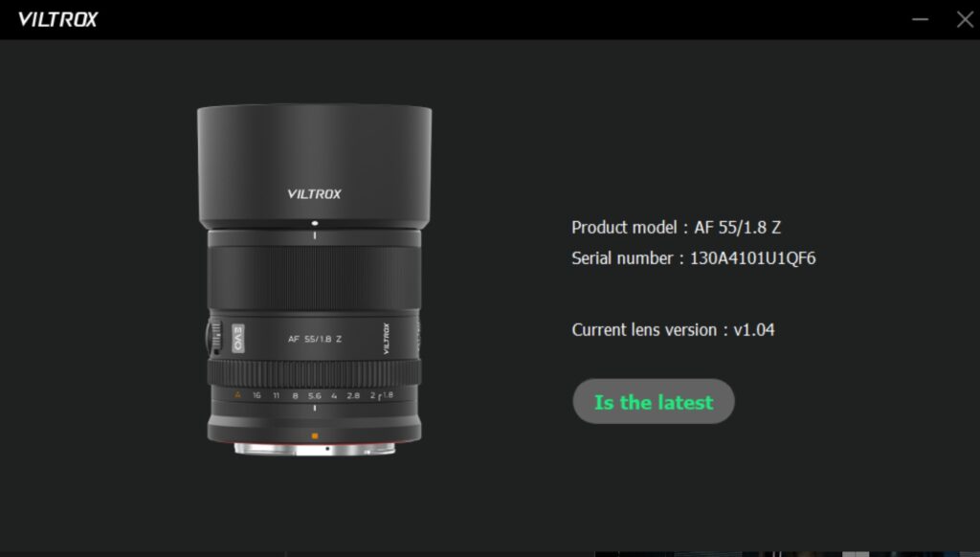Image resolution: width=980 pixels, height=557 pixels.
Task: Click the serial number 130A4101U1QF6
Action: (752, 258)
